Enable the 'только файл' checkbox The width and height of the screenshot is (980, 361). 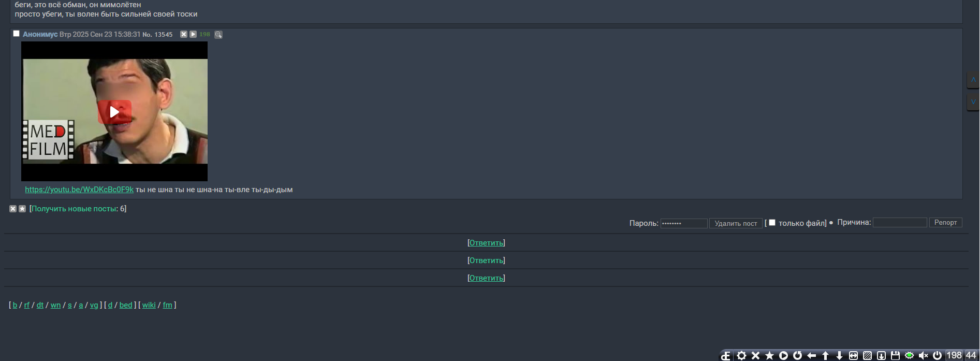point(772,223)
